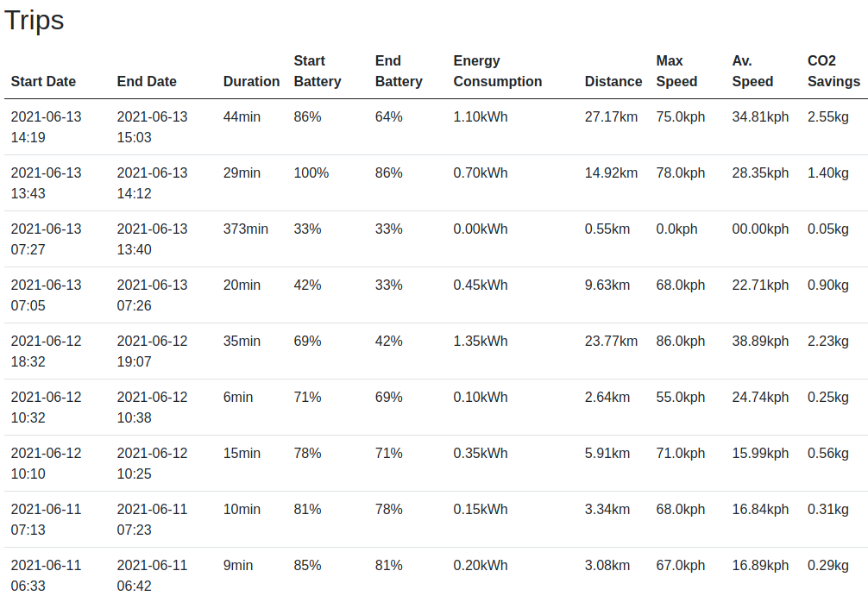Select the 1.35kWh energy consumption cell
The image size is (868, 596).
pyautogui.click(x=481, y=342)
